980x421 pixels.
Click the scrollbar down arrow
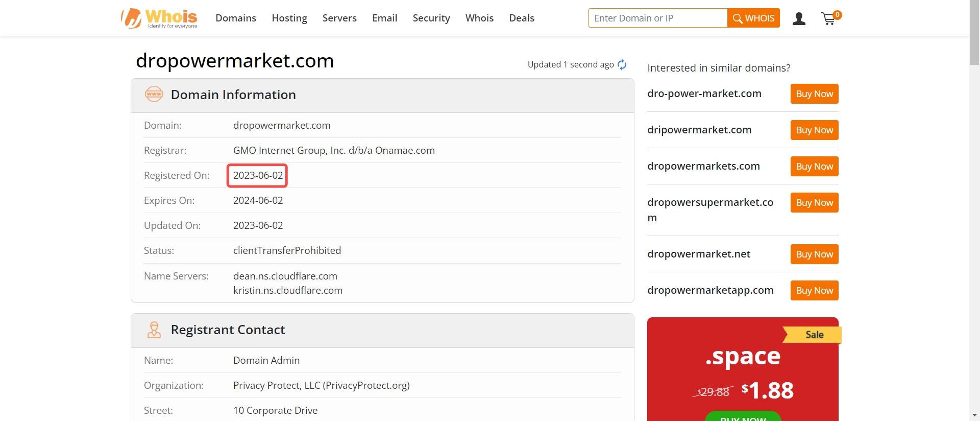pos(974,416)
